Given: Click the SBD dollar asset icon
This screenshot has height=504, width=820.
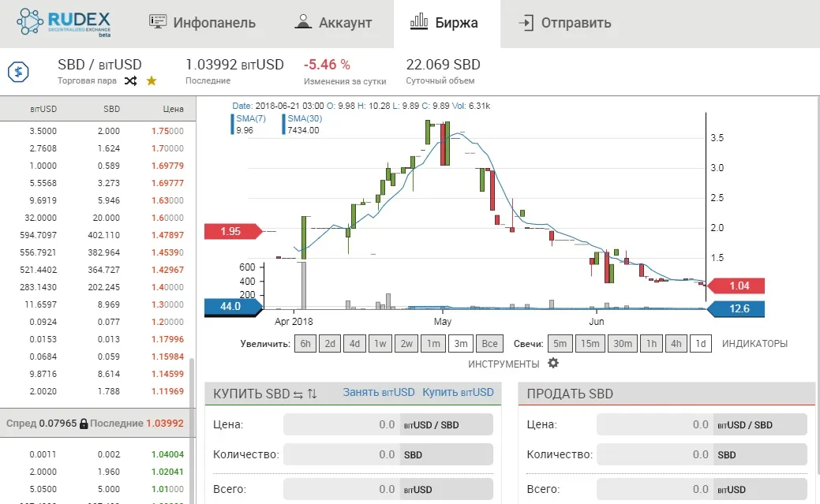Looking at the screenshot, I should click(x=18, y=72).
